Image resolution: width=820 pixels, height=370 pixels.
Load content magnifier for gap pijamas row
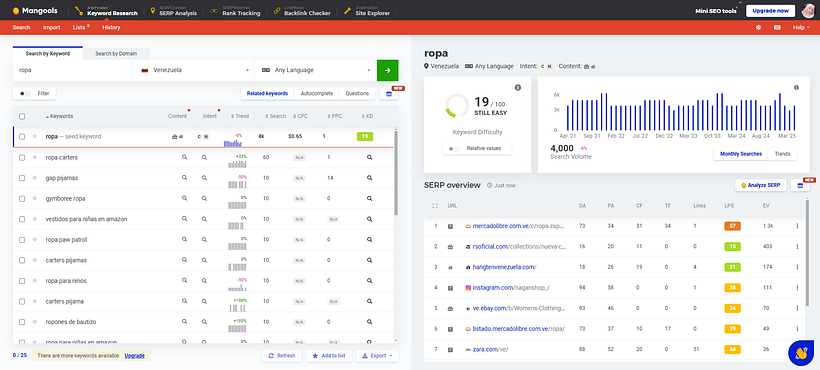tap(184, 178)
